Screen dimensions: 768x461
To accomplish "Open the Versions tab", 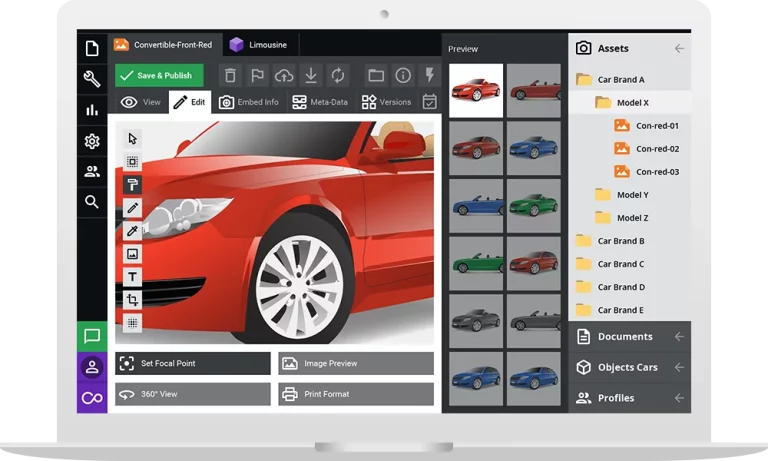I will tap(386, 102).
